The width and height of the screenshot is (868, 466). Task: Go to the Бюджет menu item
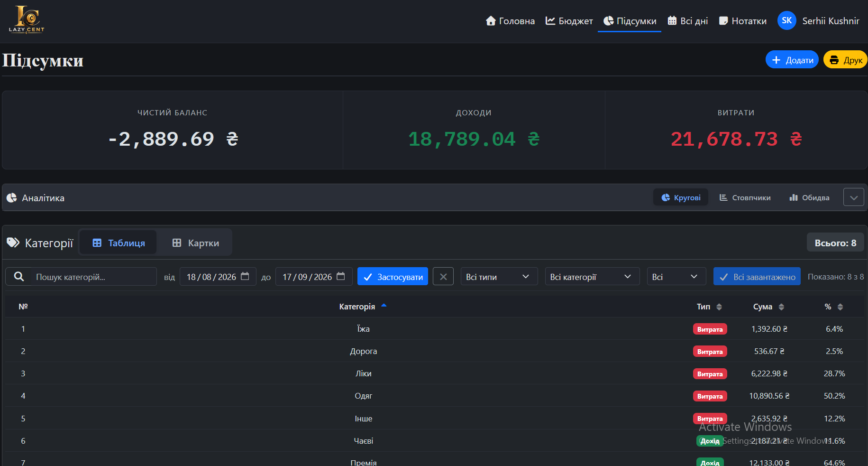click(569, 21)
